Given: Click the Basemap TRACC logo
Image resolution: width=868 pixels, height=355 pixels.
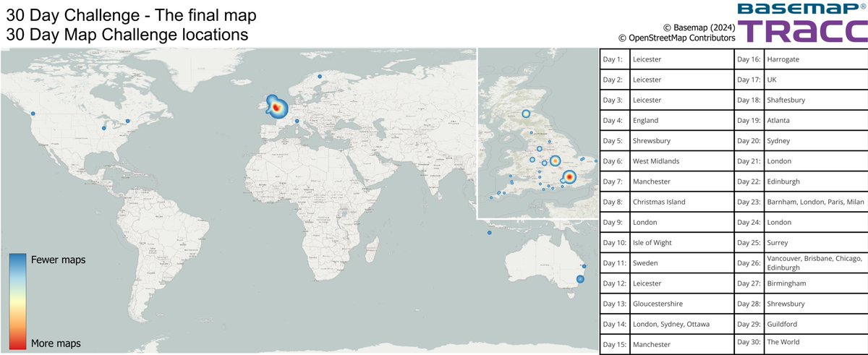Looking at the screenshot, I should [x=802, y=22].
